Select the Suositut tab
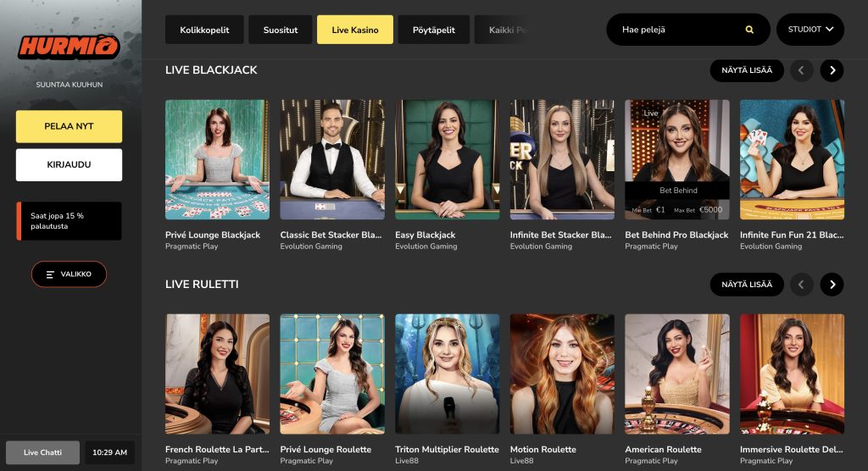The height and width of the screenshot is (471, 868). pos(280,30)
